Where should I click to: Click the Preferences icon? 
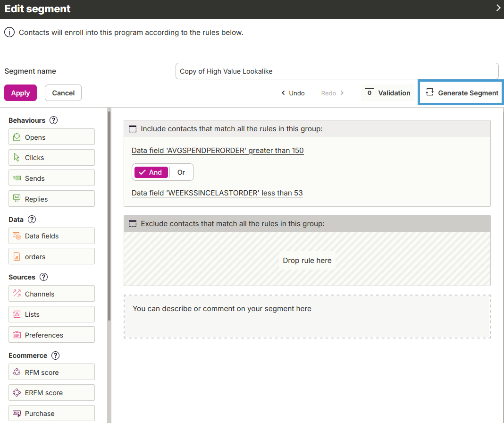tap(17, 335)
